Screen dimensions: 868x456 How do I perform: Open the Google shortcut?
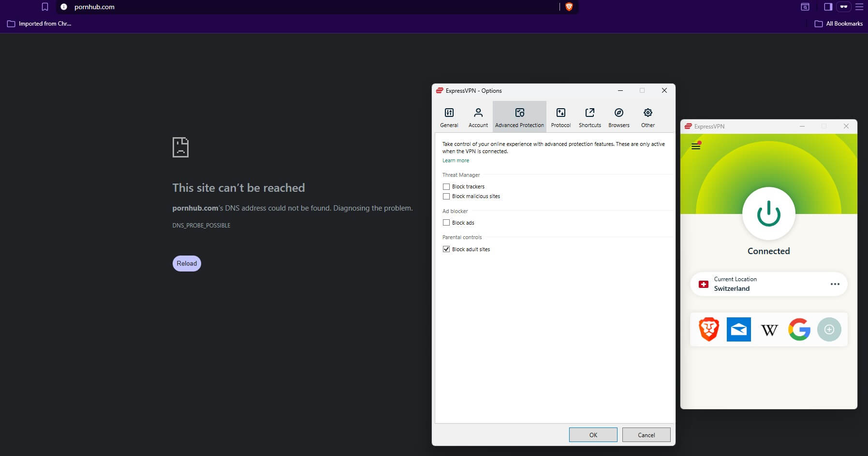799,329
